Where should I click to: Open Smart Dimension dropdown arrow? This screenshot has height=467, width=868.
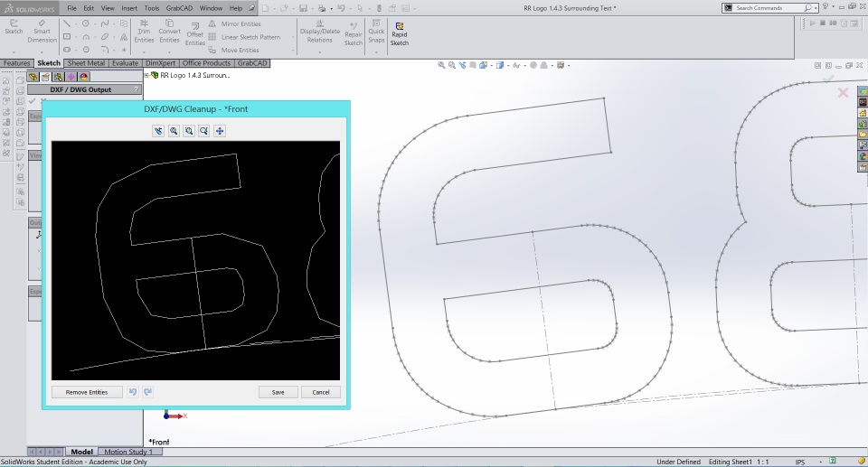point(42,52)
